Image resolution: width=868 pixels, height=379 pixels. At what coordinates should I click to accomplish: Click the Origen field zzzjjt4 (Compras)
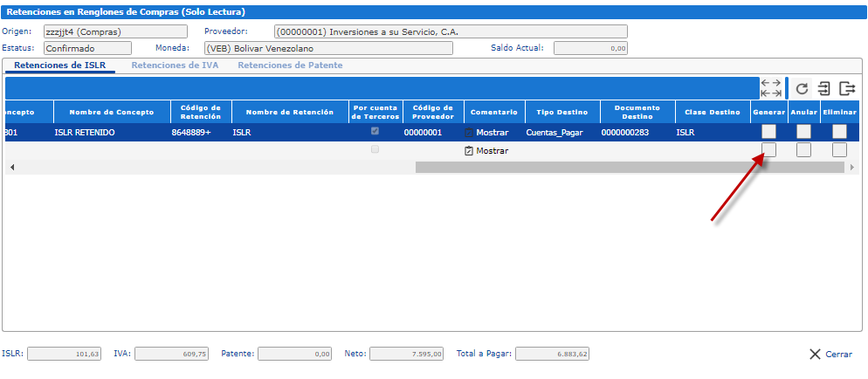tap(115, 31)
